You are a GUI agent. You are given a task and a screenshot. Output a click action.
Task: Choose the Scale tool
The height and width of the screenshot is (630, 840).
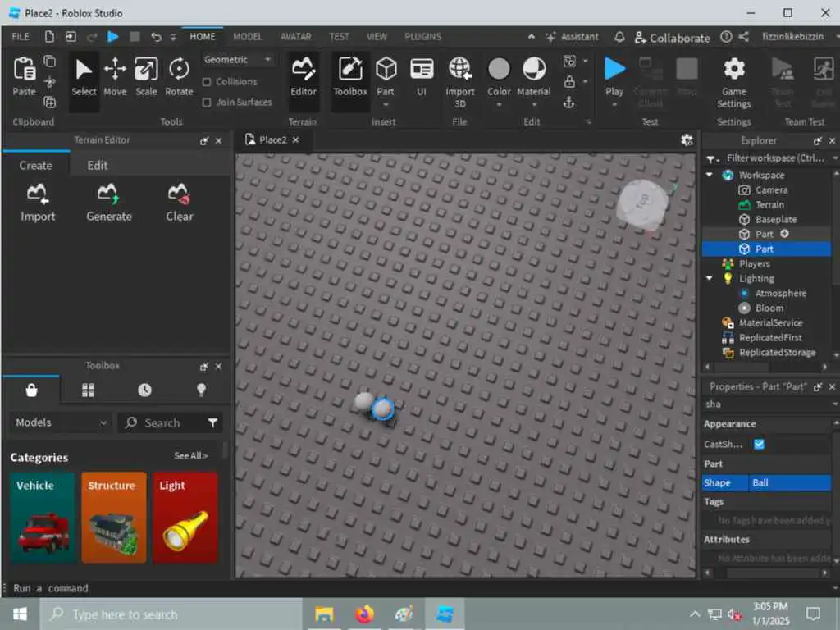[146, 77]
